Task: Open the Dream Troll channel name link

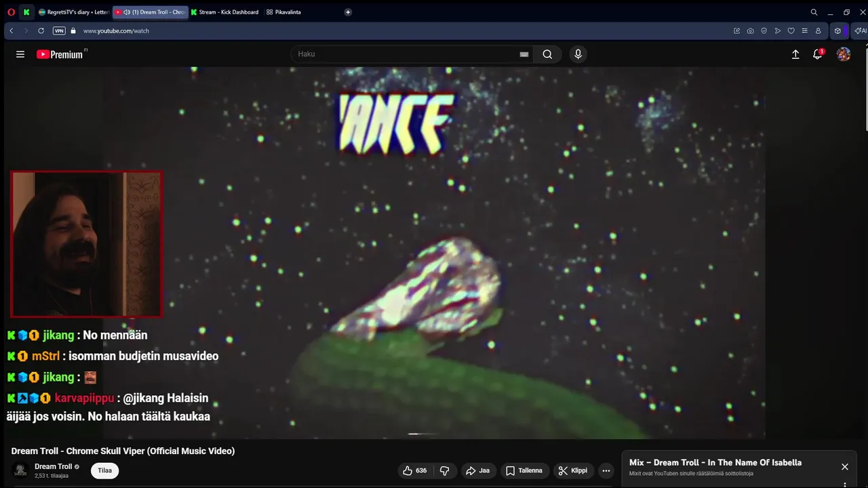Action: [x=54, y=466]
